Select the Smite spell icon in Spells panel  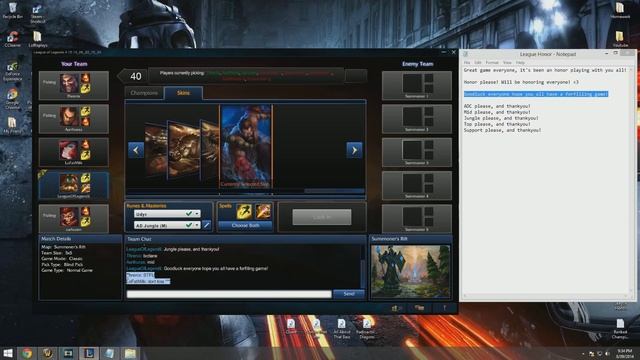[x=263, y=212]
